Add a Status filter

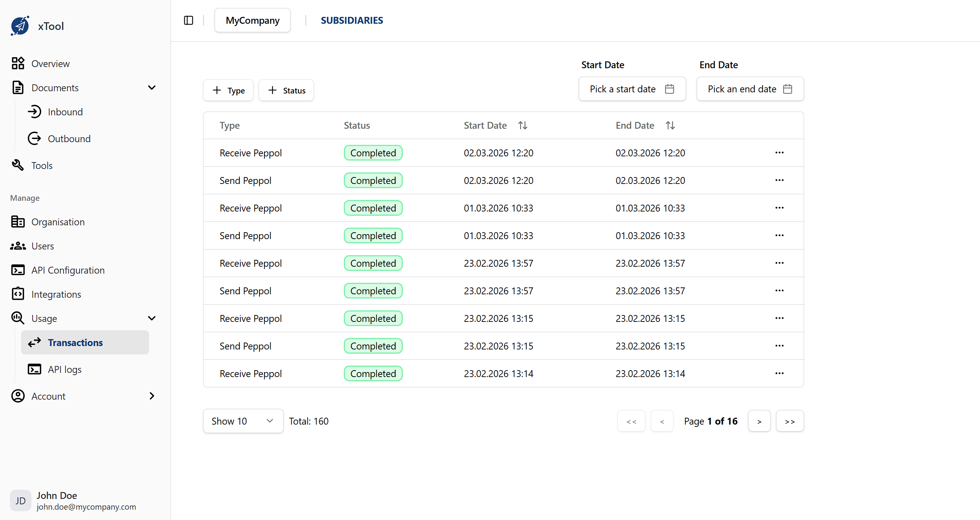[x=286, y=90]
